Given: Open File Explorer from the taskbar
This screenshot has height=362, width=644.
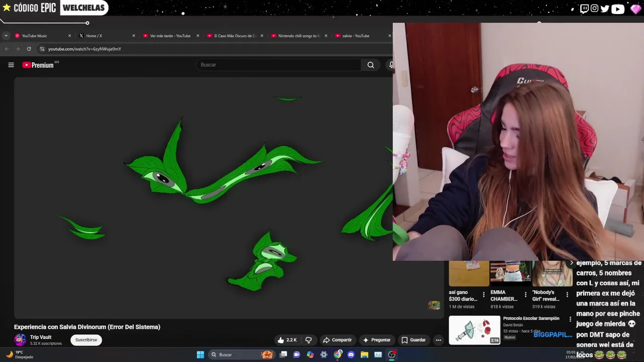Looking at the screenshot, I should (x=365, y=354).
